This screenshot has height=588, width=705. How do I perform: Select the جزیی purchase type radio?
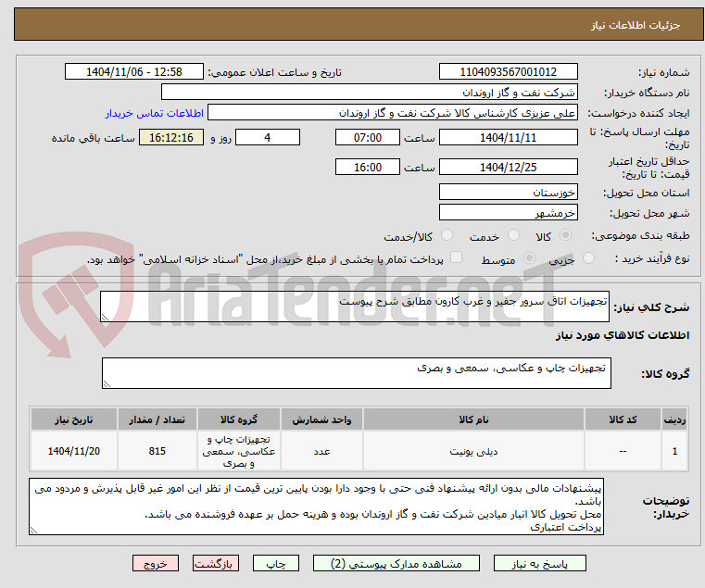[588, 258]
